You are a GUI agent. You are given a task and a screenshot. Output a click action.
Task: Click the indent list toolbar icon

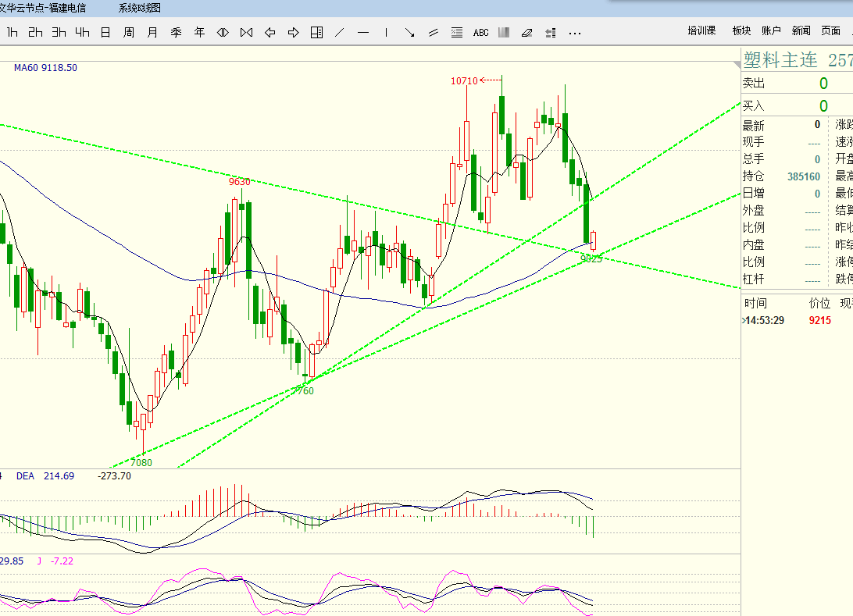click(551, 33)
